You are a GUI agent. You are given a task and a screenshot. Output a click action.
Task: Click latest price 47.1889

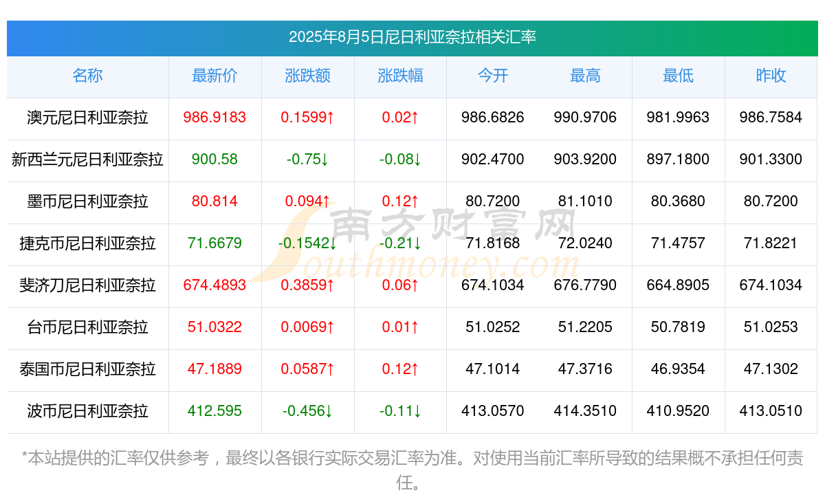(214, 369)
